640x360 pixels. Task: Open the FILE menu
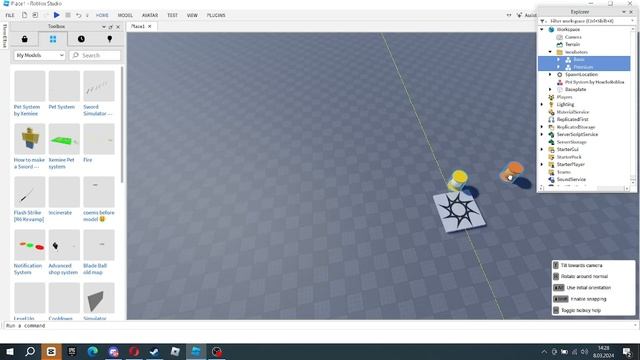(x=10, y=15)
